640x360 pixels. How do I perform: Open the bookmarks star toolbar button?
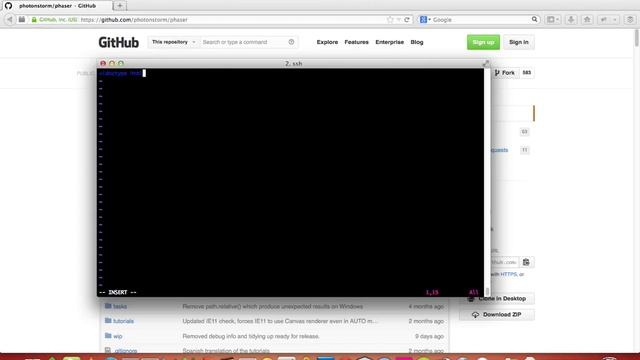(587, 20)
